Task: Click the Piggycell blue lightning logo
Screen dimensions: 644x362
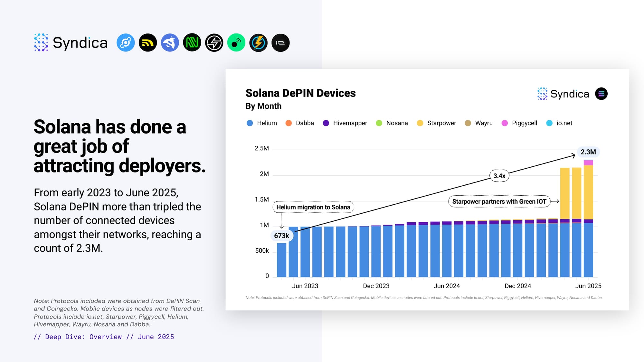Action: 259,42
